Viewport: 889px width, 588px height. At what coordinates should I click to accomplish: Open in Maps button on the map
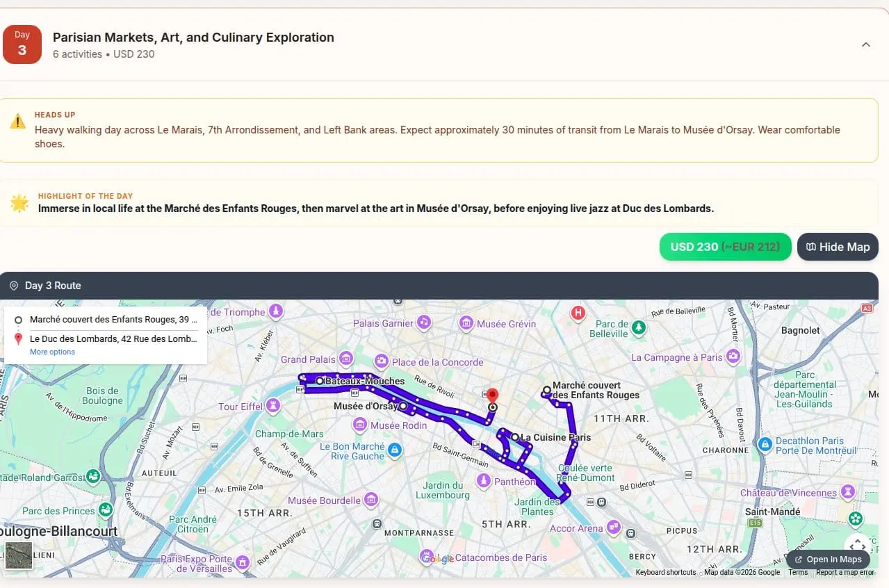click(828, 560)
